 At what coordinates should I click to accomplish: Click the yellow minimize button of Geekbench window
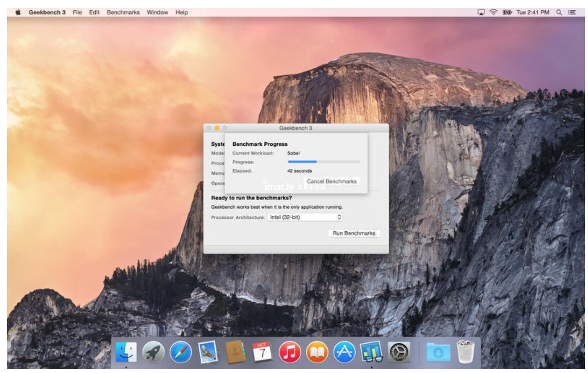point(216,128)
